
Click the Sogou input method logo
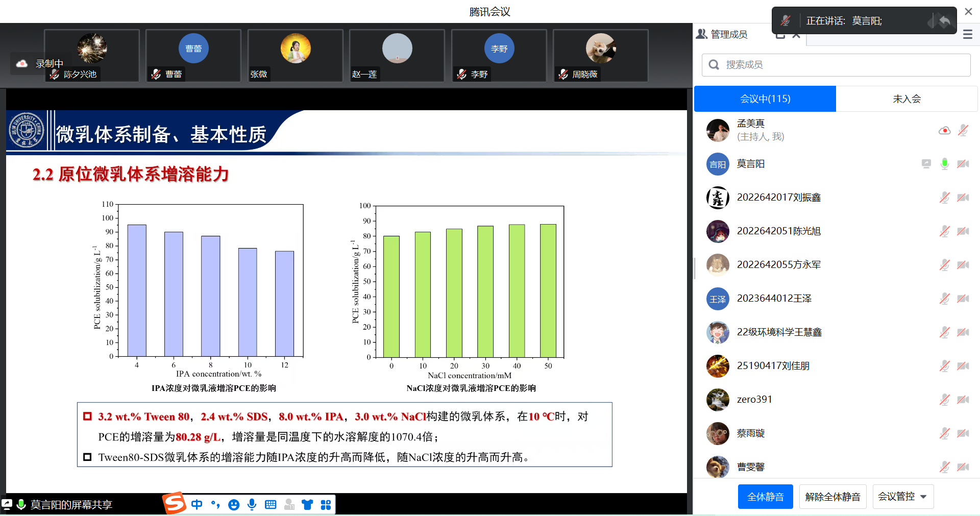tap(175, 504)
